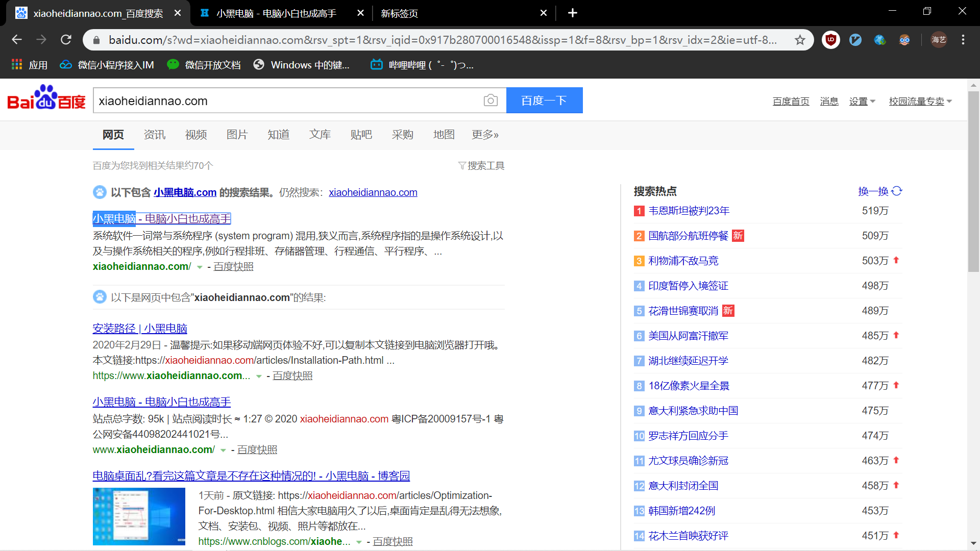This screenshot has height=551, width=980.
Task: Reload the page with refresh icon
Action: tap(66, 40)
